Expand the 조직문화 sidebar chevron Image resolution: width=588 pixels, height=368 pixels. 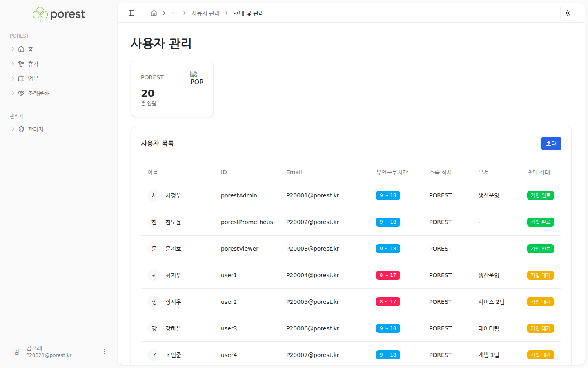pos(13,93)
